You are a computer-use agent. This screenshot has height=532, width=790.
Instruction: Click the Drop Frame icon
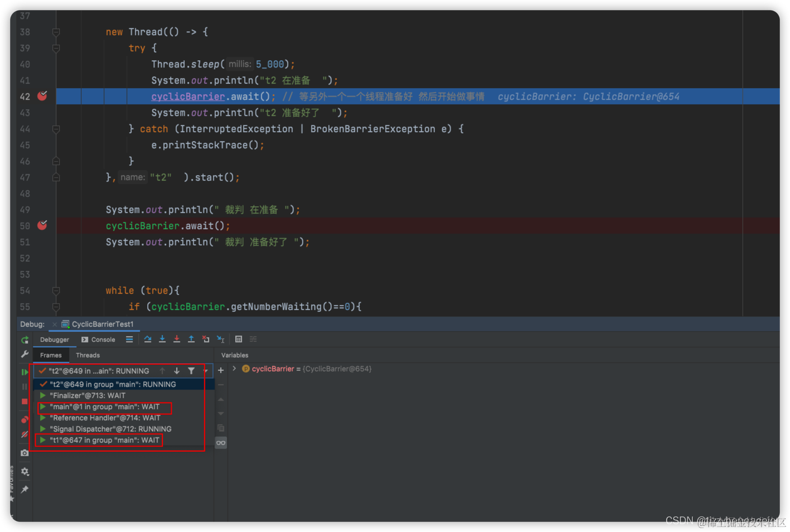pyautogui.click(x=206, y=339)
